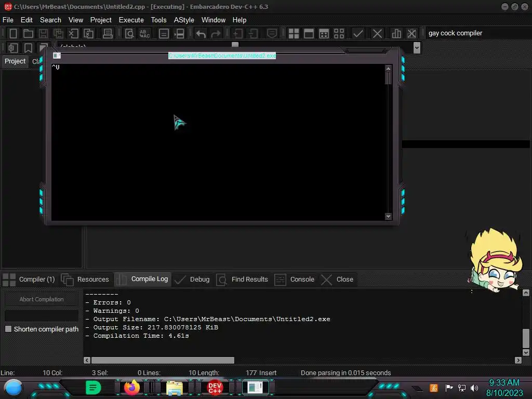
Task: Open the Search menu
Action: [x=50, y=20]
